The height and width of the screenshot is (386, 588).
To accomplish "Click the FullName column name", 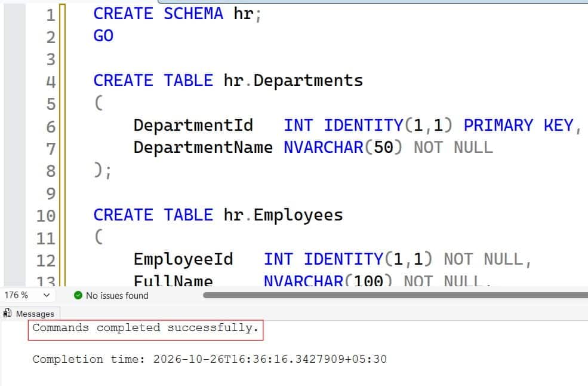I will (x=173, y=280).
